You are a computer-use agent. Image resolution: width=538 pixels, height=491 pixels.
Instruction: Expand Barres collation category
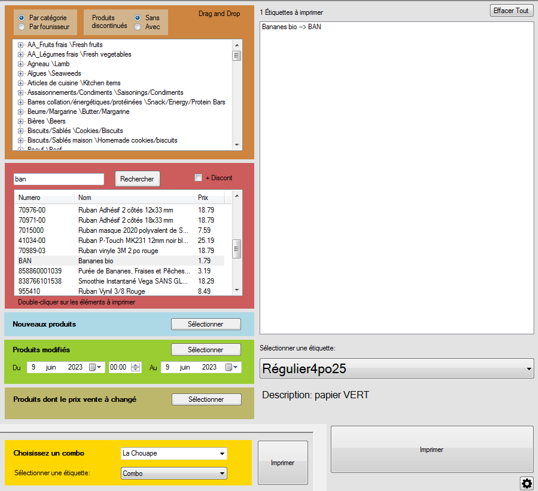pos(21,102)
